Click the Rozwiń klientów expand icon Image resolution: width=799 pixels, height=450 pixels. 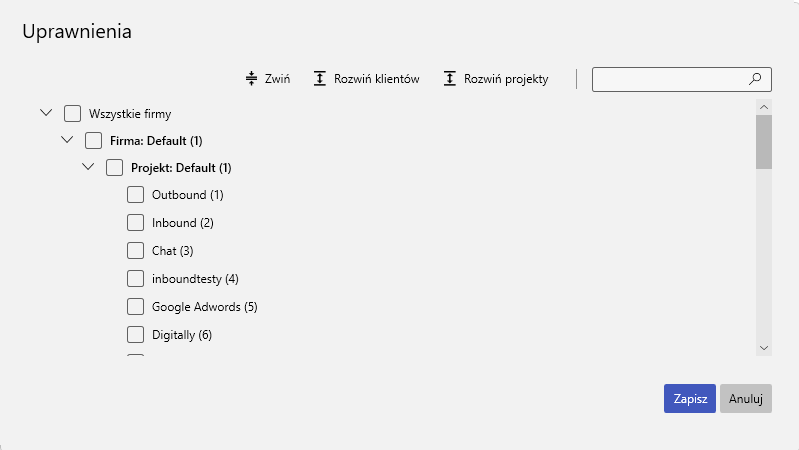click(320, 79)
